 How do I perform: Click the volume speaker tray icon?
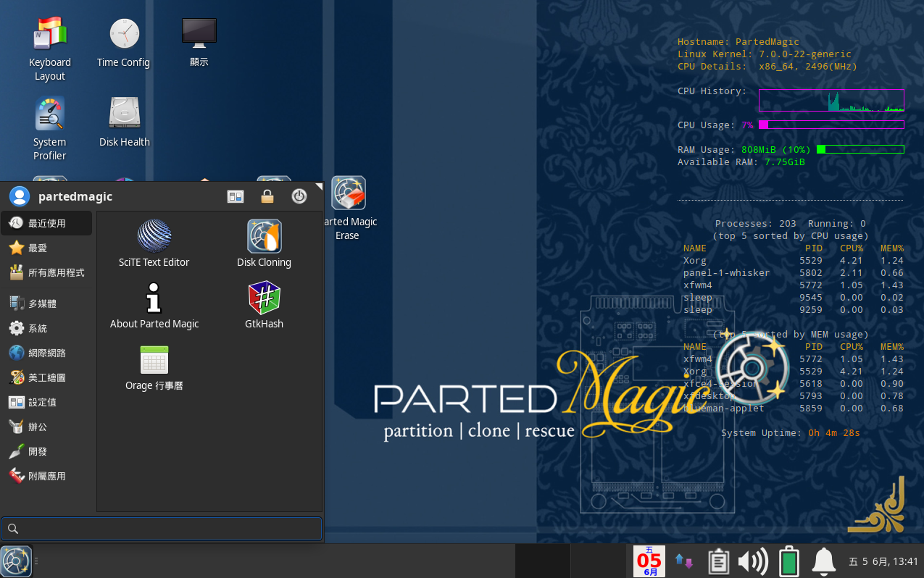point(753,561)
